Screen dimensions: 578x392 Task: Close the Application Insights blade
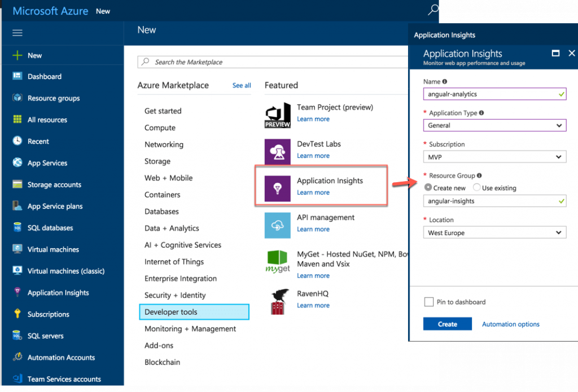coord(572,53)
